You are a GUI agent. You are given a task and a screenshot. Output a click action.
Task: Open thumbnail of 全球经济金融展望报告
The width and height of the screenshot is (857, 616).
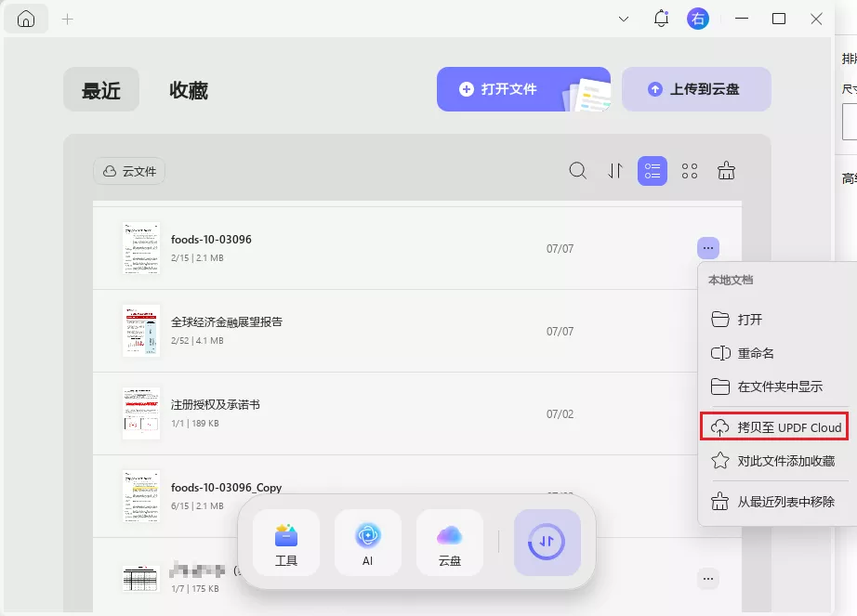pyautogui.click(x=141, y=331)
